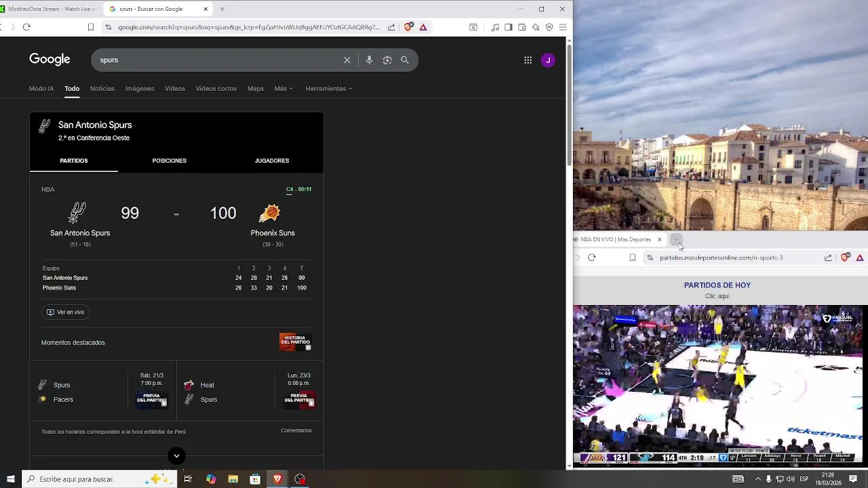Start voice search via microphone icon
This screenshot has height=488, width=868.
(x=369, y=60)
